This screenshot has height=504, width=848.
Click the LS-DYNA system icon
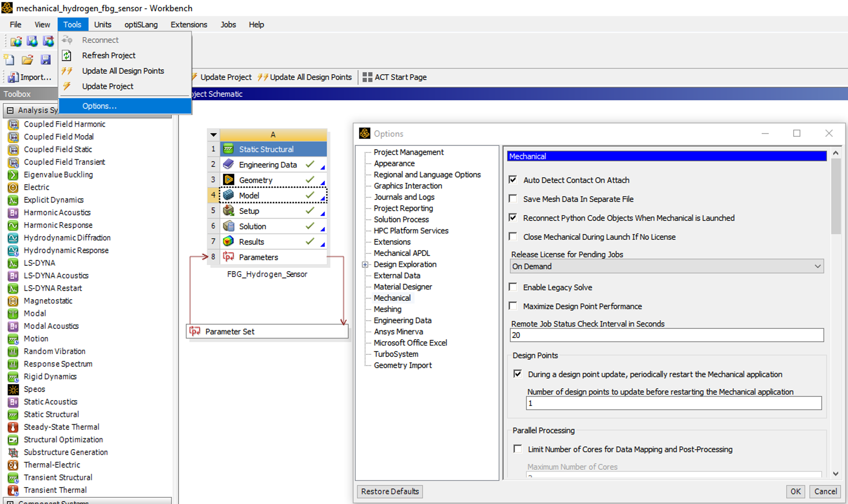[13, 263]
